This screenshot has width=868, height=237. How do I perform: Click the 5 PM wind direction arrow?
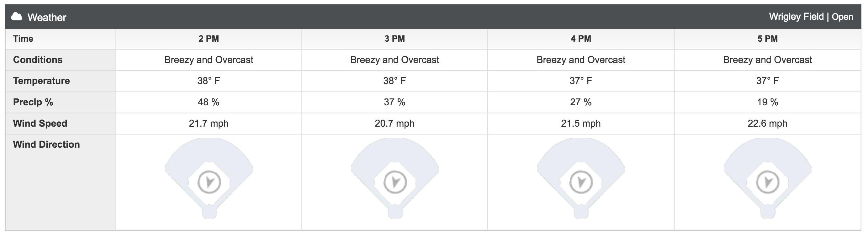[x=768, y=182]
